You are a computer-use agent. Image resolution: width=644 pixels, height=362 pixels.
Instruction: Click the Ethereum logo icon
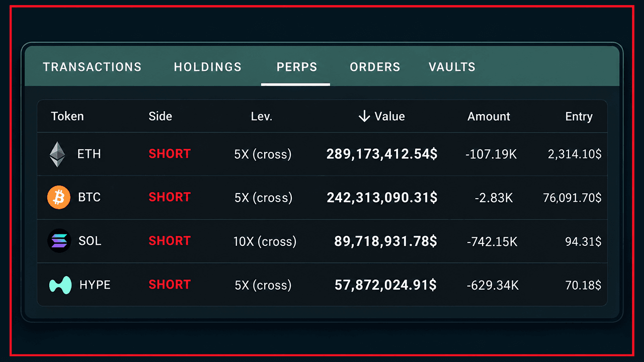(x=57, y=154)
